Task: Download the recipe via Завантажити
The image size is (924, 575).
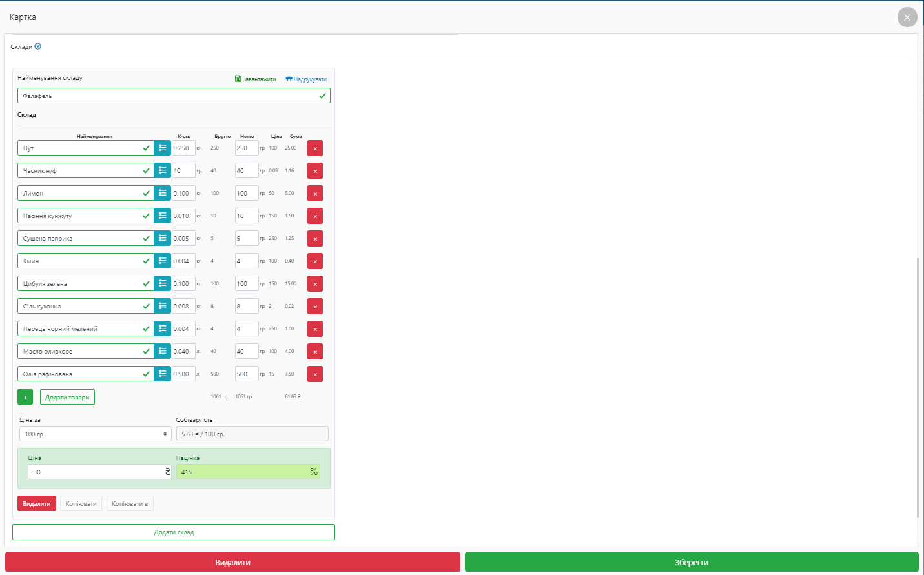Action: (256, 79)
